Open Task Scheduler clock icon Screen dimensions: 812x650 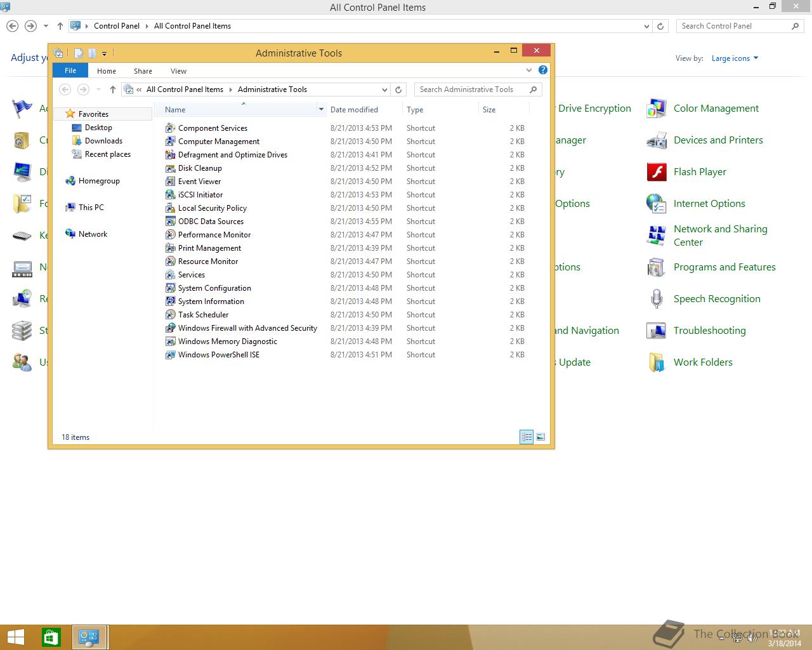pos(170,315)
